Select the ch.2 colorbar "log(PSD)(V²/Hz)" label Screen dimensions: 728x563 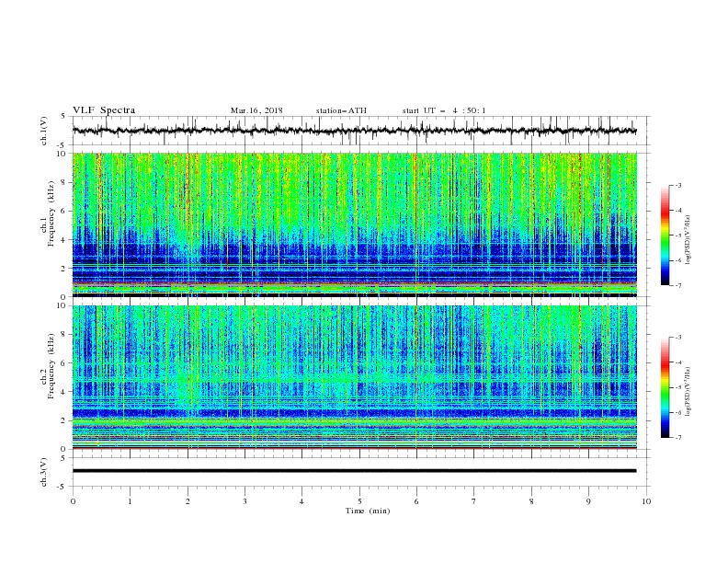tap(688, 392)
